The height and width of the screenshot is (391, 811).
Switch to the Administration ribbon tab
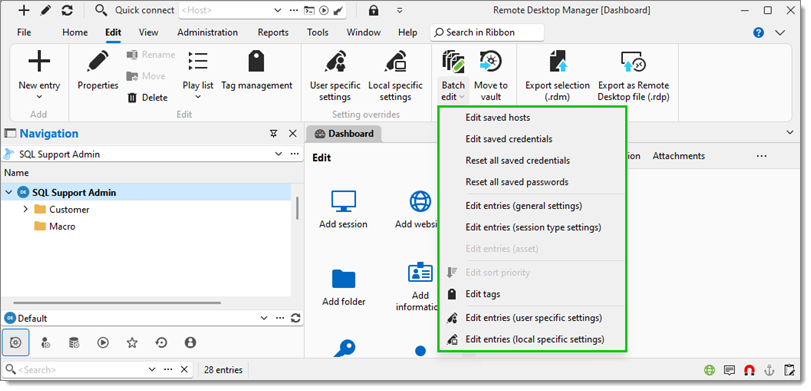point(207,32)
